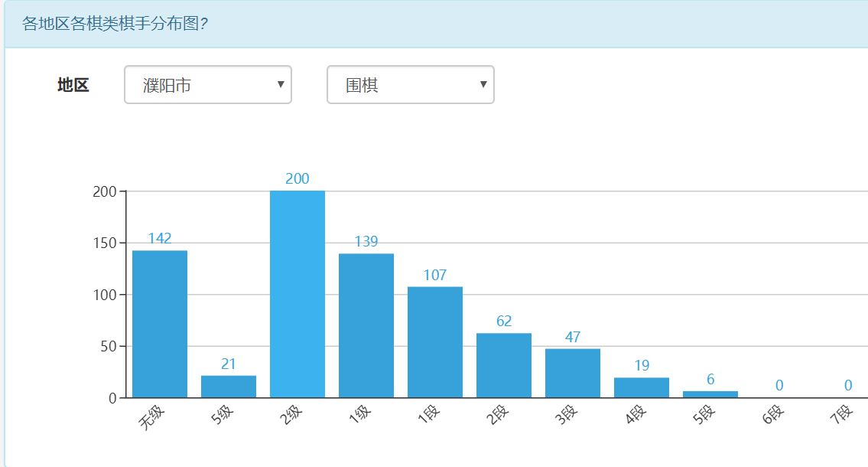868x467 pixels.
Task: Click the 无级 bar showing 142
Action: tap(160, 324)
